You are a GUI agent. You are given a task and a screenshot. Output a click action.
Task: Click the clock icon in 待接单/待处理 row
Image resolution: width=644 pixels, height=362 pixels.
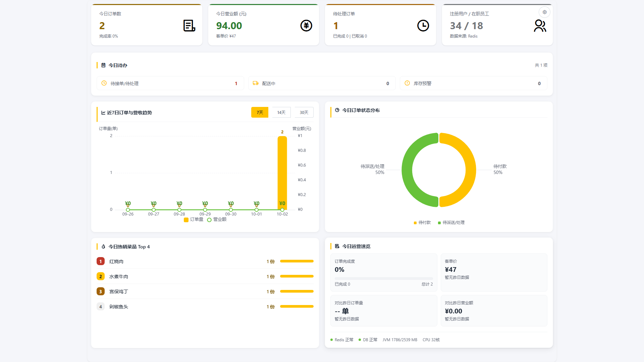tap(104, 83)
